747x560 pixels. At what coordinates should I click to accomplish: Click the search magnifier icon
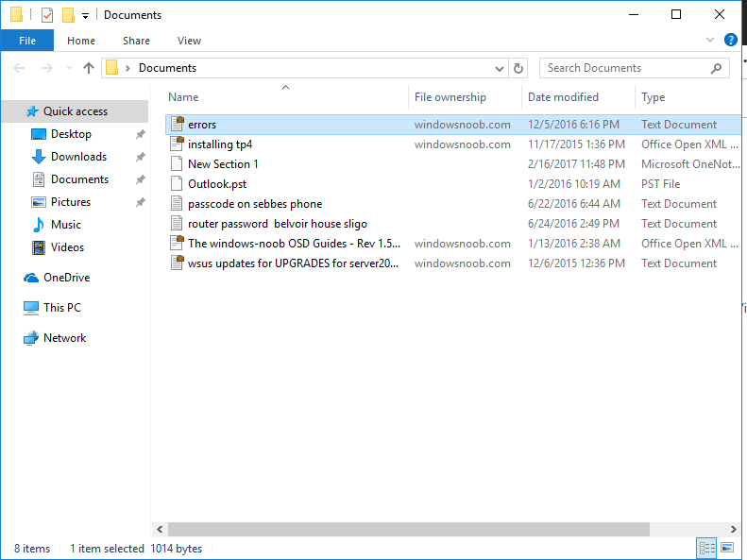(x=716, y=69)
